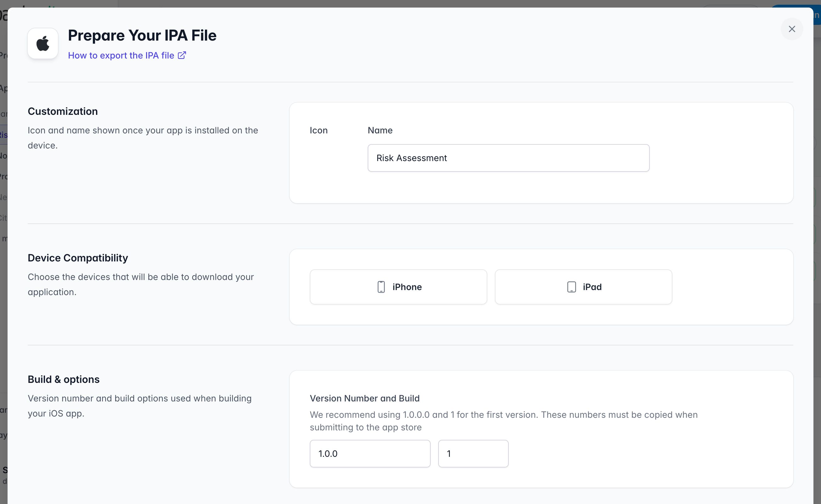The image size is (821, 504).
Task: Open How to export the IPA file link
Action: pyautogui.click(x=127, y=55)
